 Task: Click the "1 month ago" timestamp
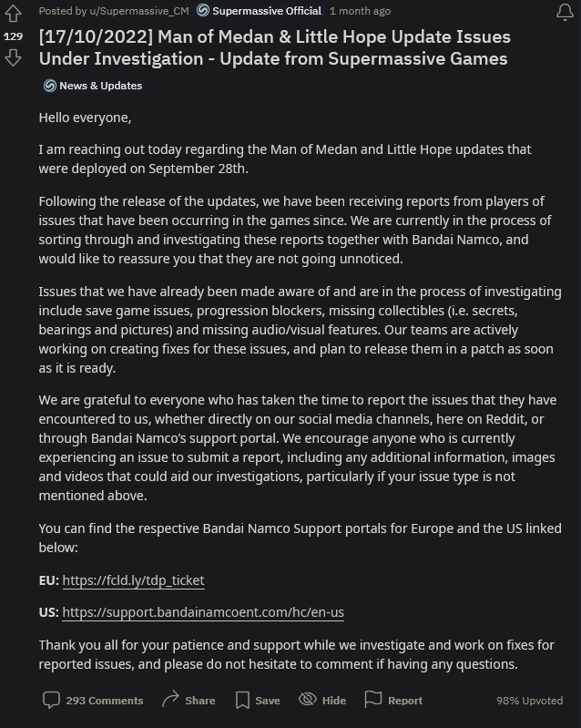point(360,11)
